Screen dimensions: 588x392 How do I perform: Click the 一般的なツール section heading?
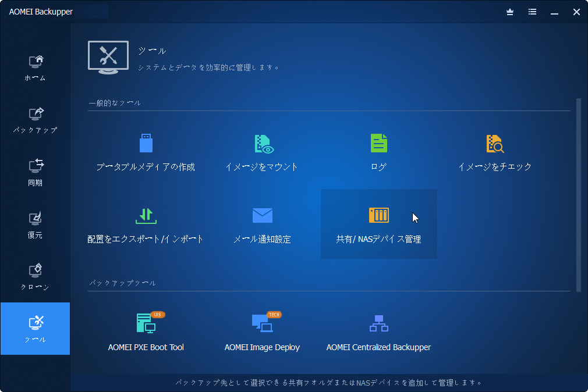[115, 103]
